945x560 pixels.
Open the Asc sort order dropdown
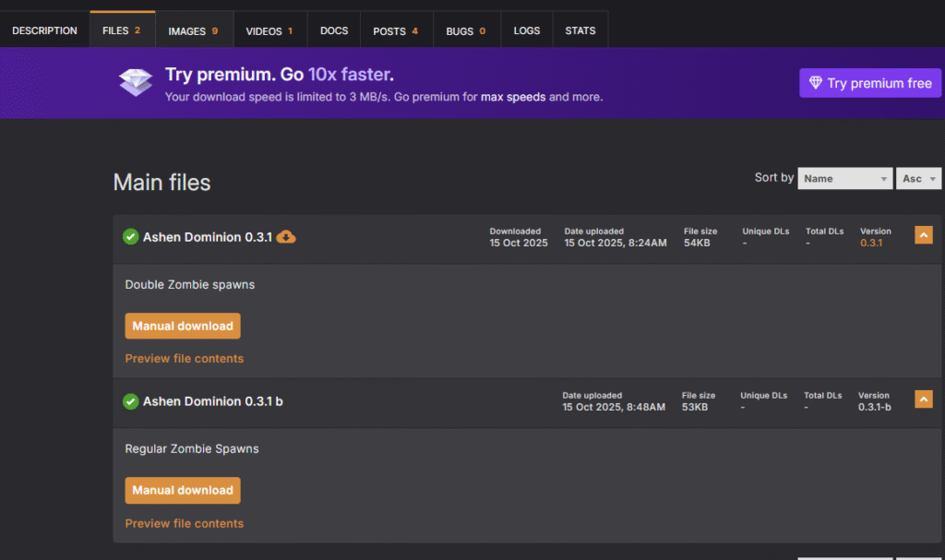click(x=918, y=178)
